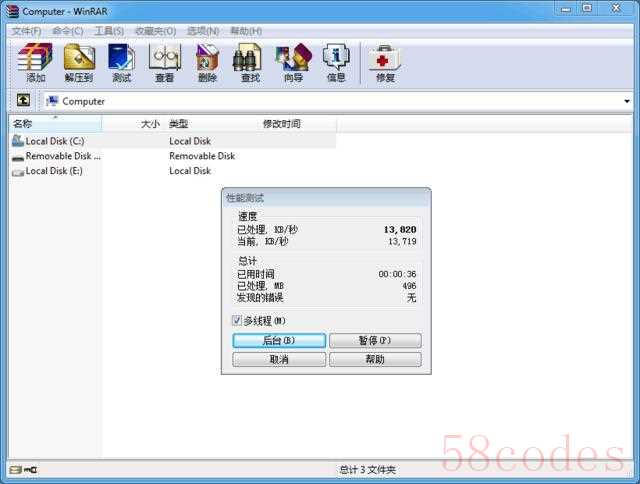Click the 496 MB processed value
This screenshot has width=640, height=484.
pyautogui.click(x=409, y=286)
